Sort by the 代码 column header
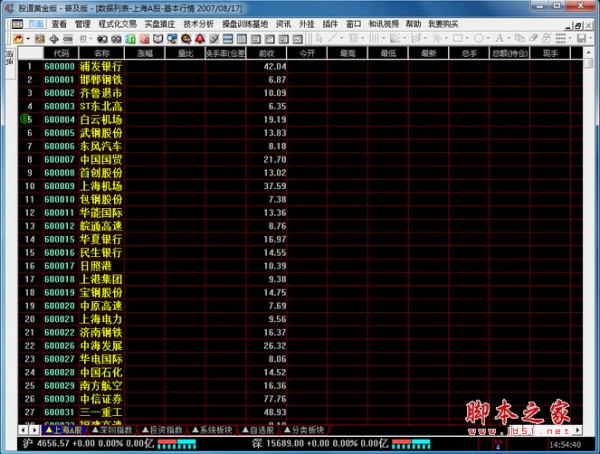The height and width of the screenshot is (454, 600). [x=61, y=53]
